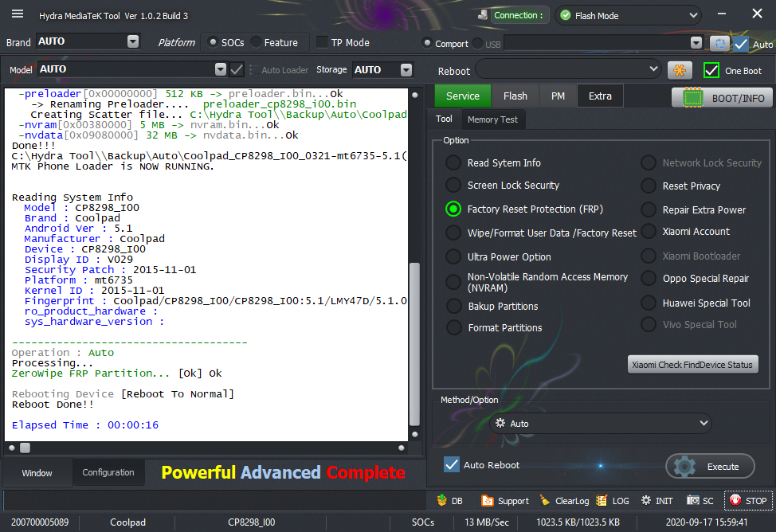776x532 pixels.
Task: Select Factory Reset Protection (FRP) option
Action: pos(453,209)
